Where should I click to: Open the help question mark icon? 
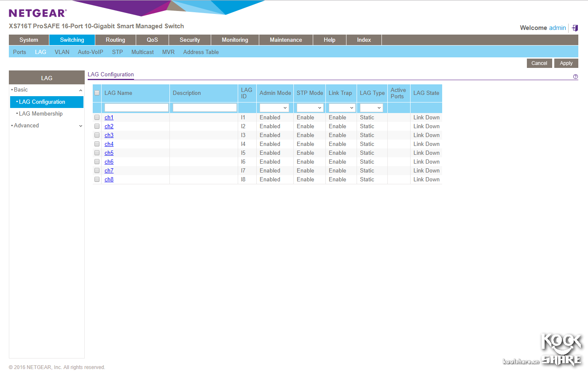point(575,77)
